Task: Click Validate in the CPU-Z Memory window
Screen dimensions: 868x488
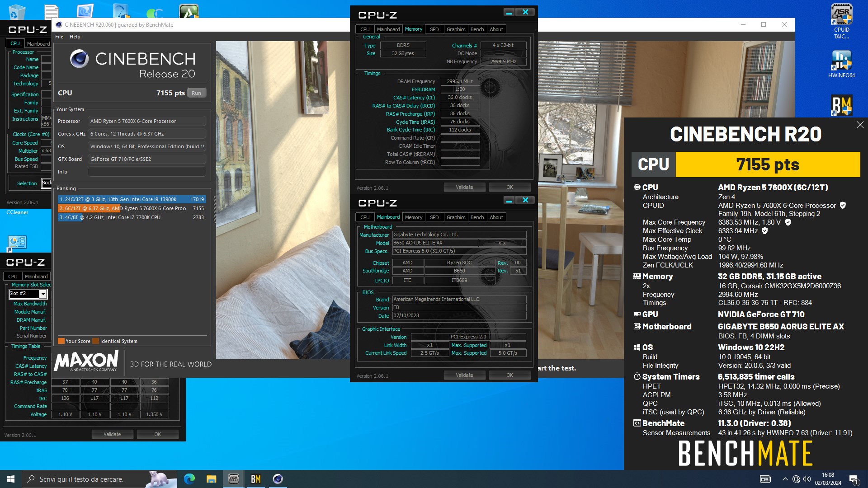Action: click(464, 187)
